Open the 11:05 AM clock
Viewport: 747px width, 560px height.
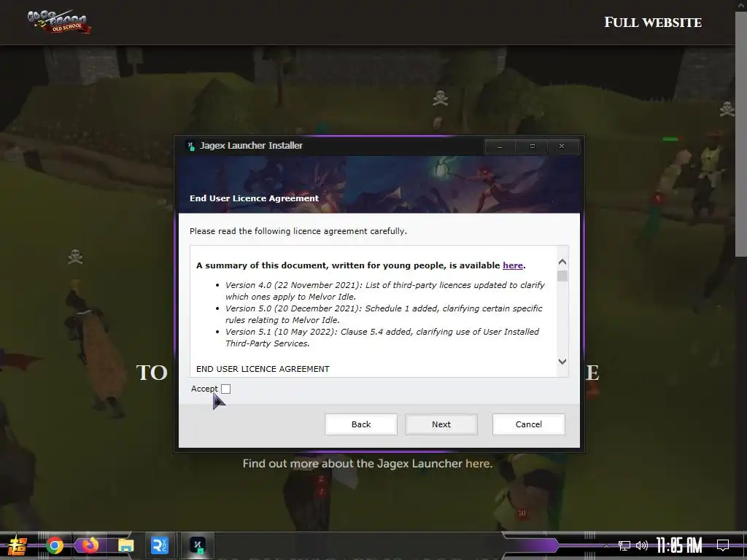(x=679, y=545)
